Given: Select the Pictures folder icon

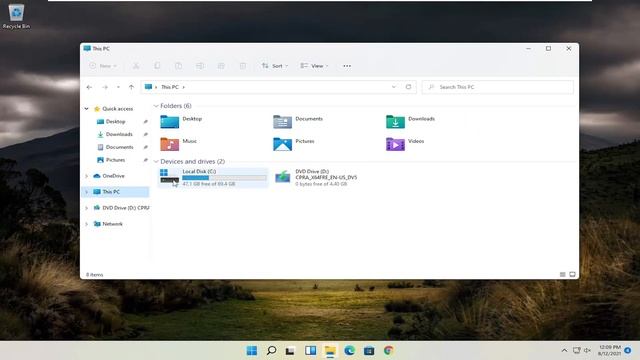Looking at the screenshot, I should tap(282, 144).
